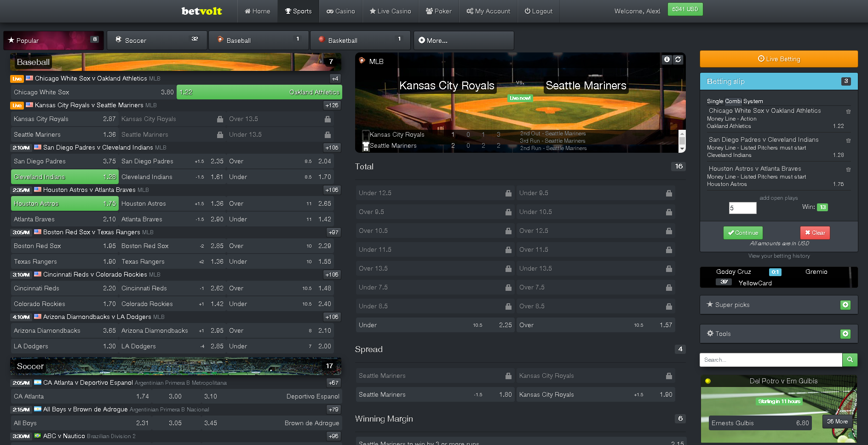Select LA Dodgers 1.30 money line

click(65, 346)
